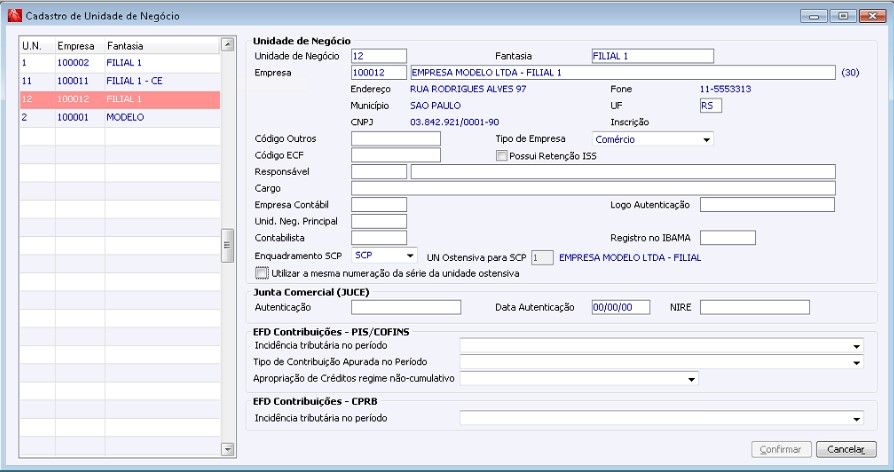The image size is (894, 472).
Task: Click list scrollbar down arrow
Action: (x=227, y=449)
